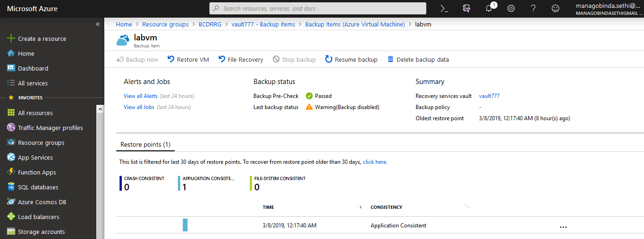Click the feedback smiley icon
This screenshot has height=239, width=644.
click(x=556, y=8)
